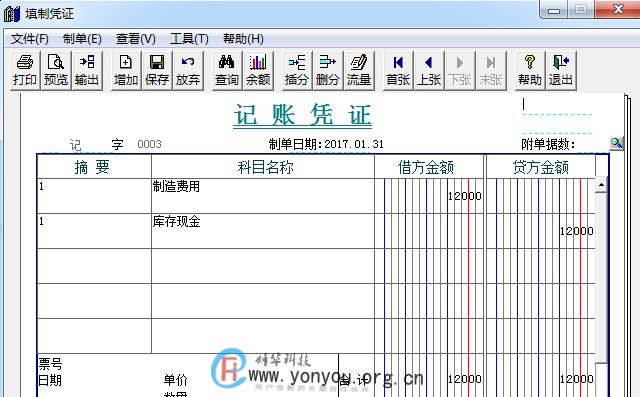
Task: Click the magnifier lookup icon beside 附单据数
Action: (617, 143)
